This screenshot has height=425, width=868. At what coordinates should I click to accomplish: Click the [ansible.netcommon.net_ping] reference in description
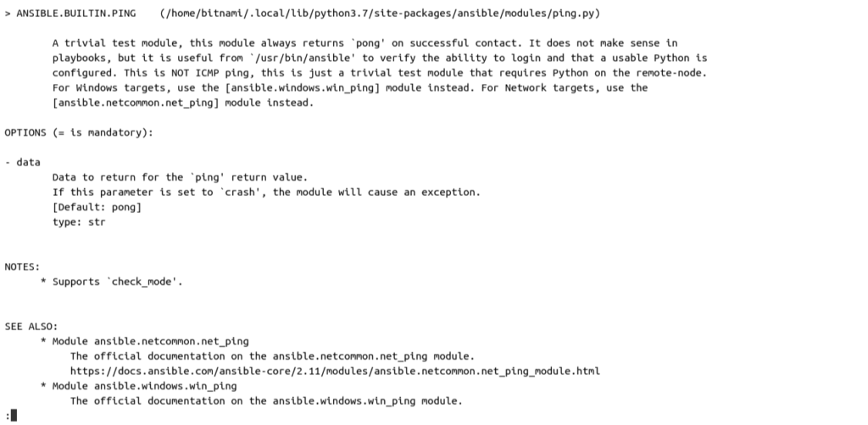(136, 103)
